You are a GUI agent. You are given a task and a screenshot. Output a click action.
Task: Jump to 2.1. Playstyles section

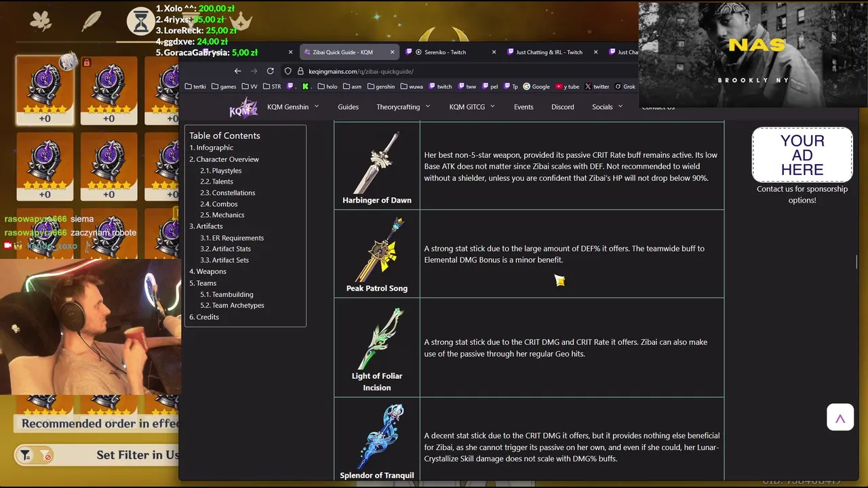click(220, 171)
